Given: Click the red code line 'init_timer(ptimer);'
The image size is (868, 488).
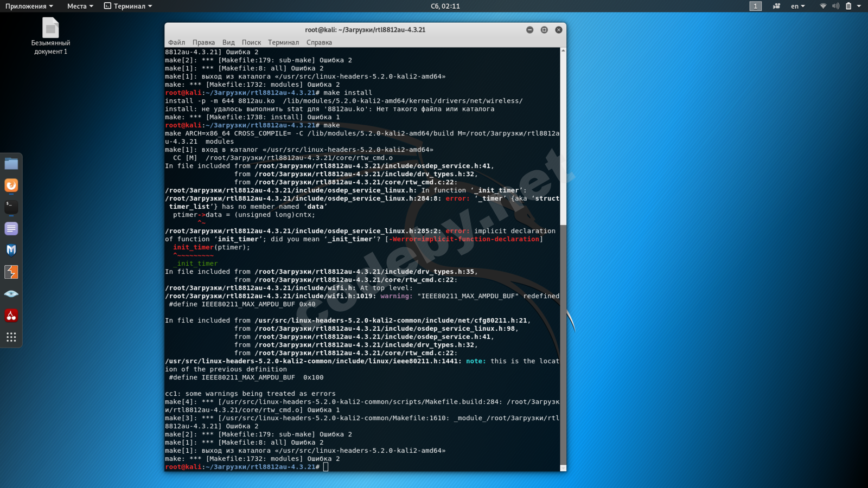Looking at the screenshot, I should pyautogui.click(x=212, y=247).
